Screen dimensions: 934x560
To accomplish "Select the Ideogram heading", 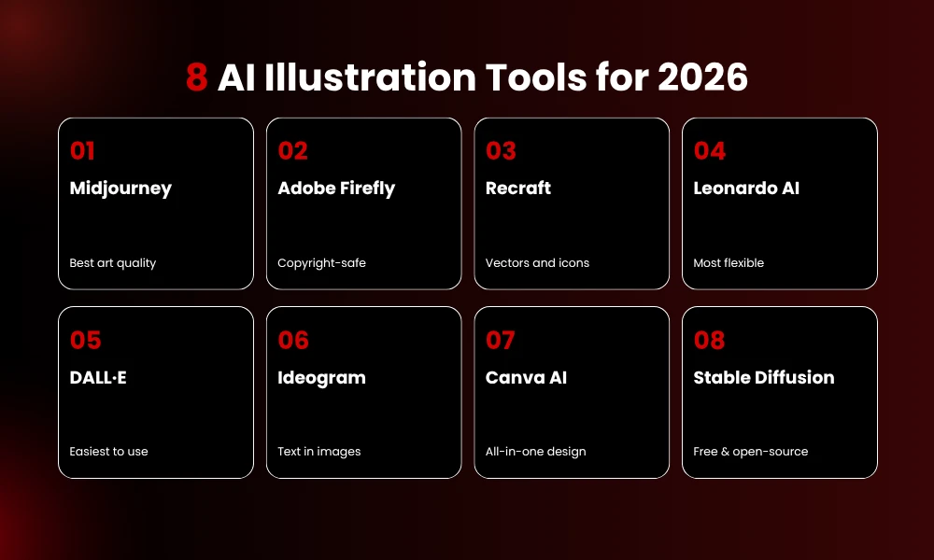I will tap(321, 378).
